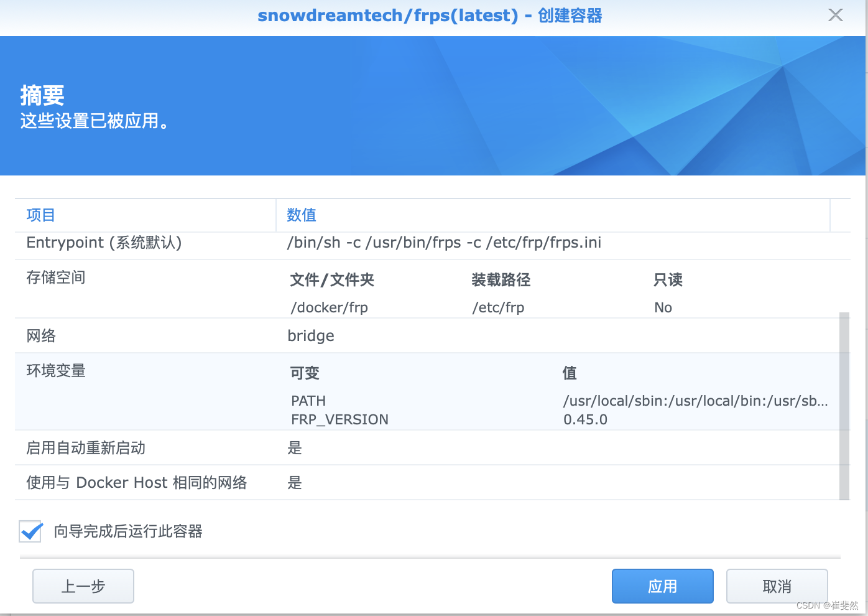Select the 是 value for auto-restart

295,448
